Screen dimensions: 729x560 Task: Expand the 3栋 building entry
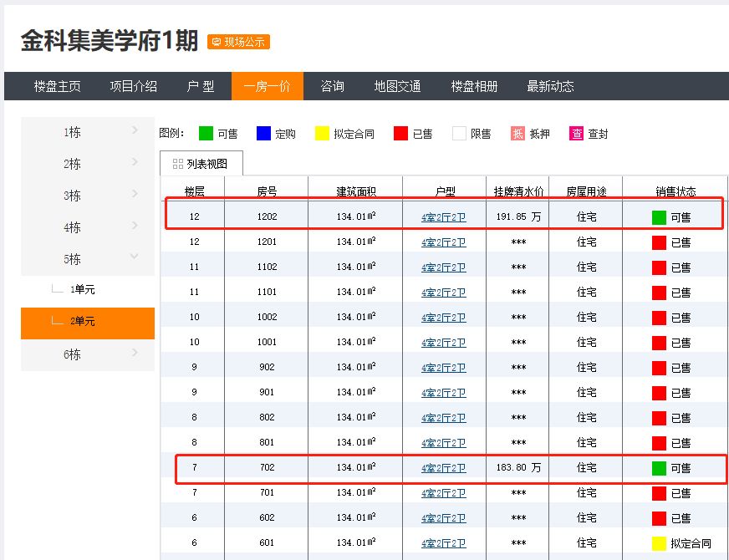[88, 196]
